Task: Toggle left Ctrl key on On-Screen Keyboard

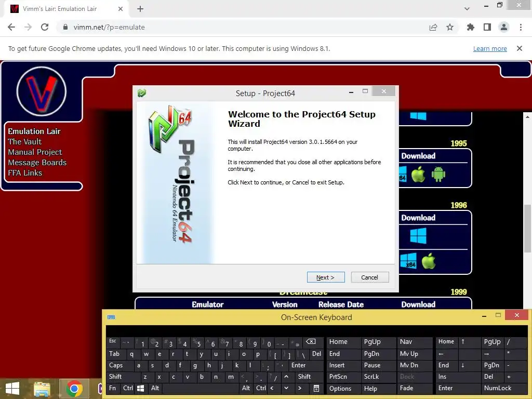Action: pos(128,388)
